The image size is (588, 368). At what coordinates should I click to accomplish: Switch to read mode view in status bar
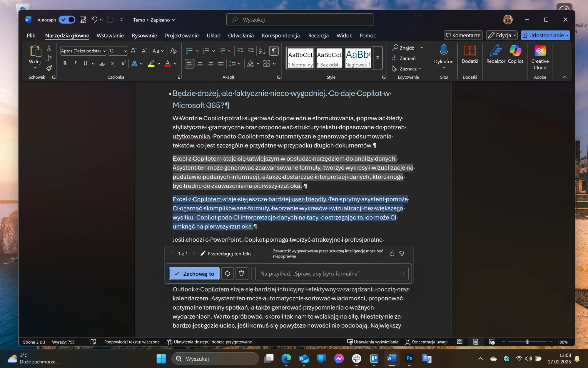click(x=460, y=342)
